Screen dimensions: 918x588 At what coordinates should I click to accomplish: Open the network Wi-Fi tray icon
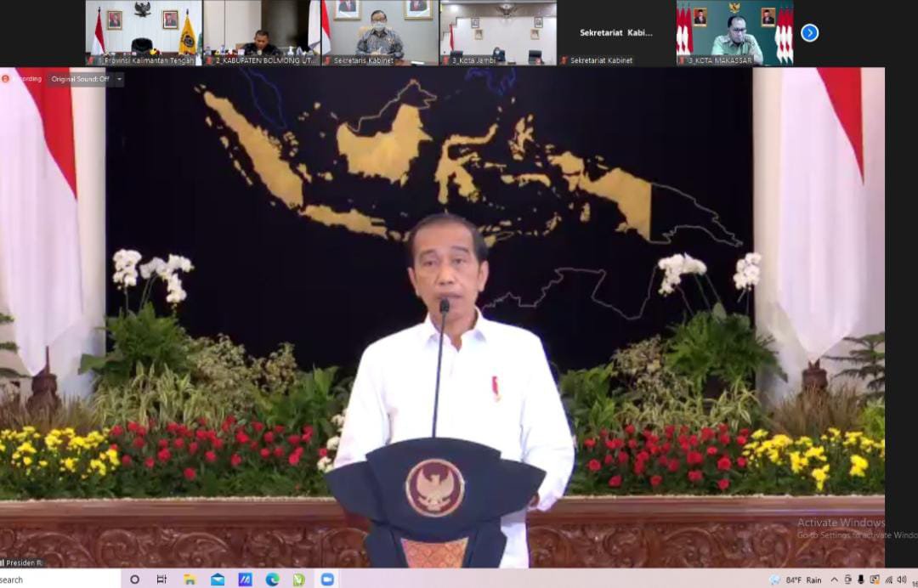point(888,580)
